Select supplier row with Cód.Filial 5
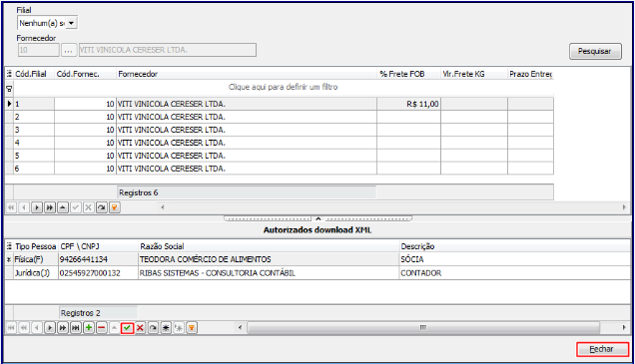Screen dimensions: 635x364 (279, 156)
